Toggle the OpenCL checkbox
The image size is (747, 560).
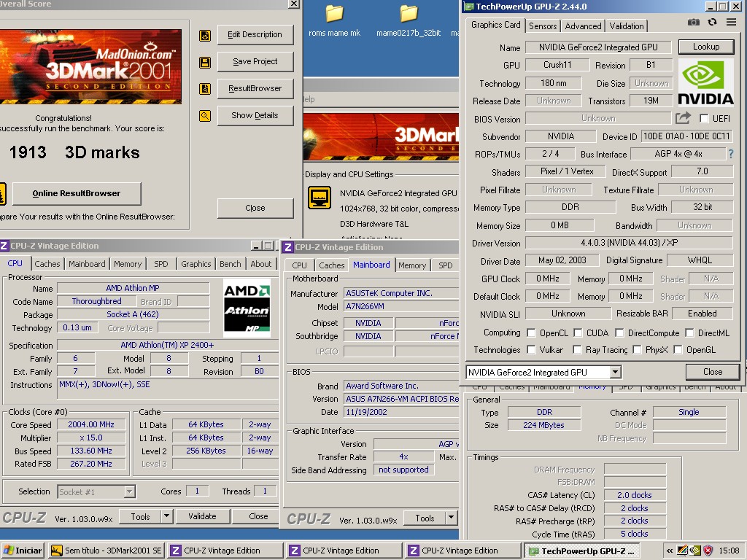pos(531,332)
